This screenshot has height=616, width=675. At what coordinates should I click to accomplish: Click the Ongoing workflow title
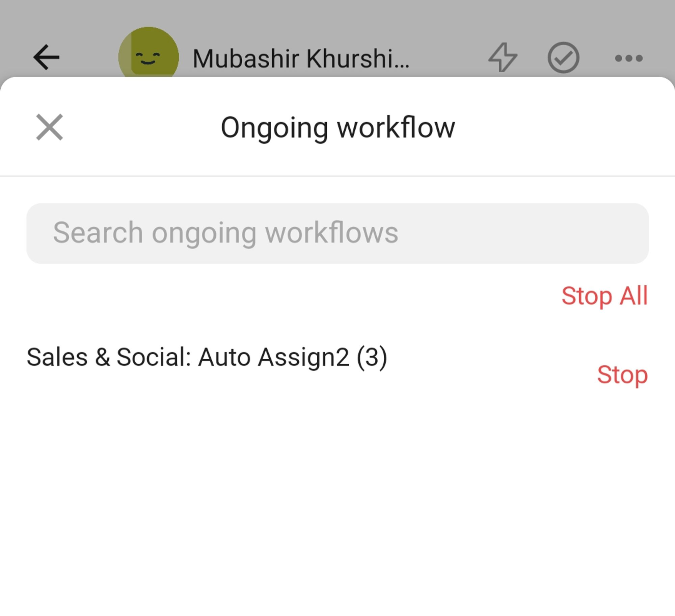click(337, 128)
